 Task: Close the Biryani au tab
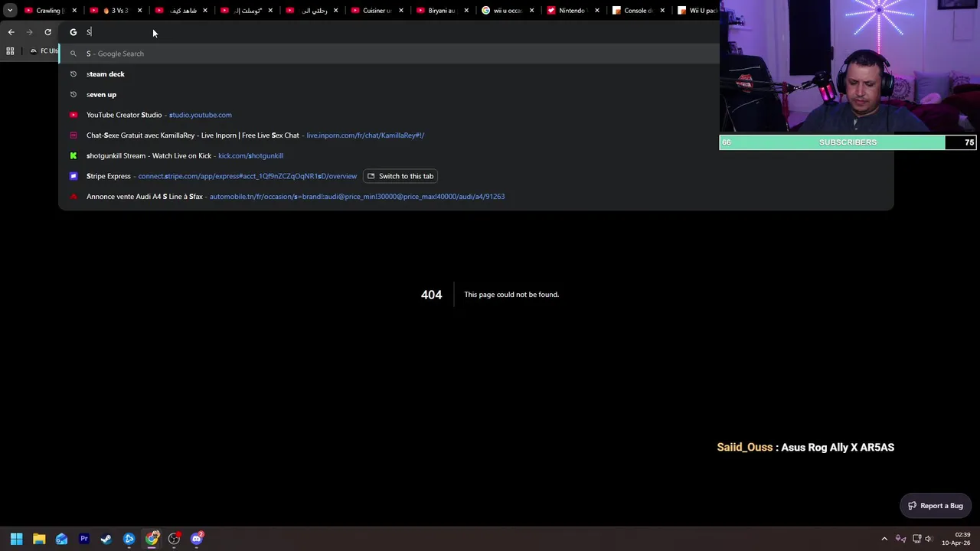[x=466, y=11]
